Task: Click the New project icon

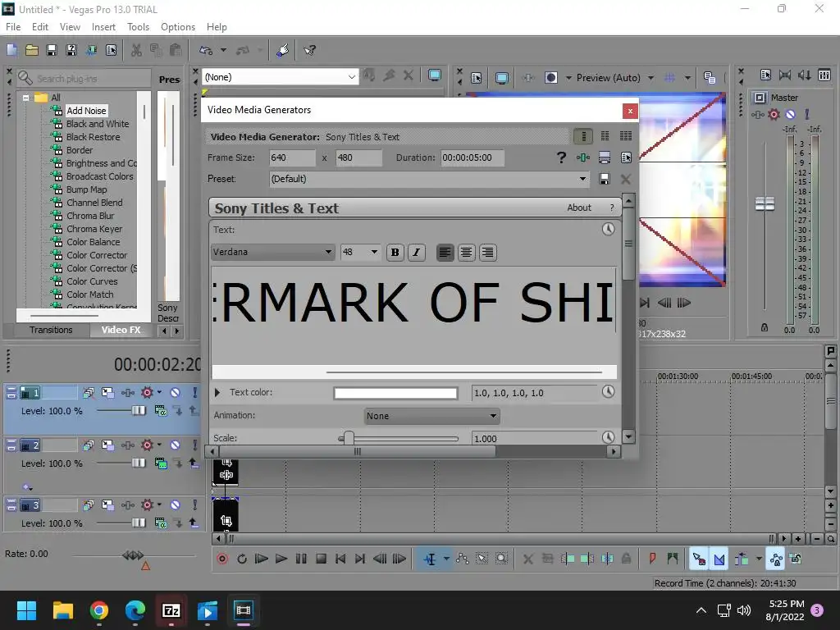Action: (11, 50)
